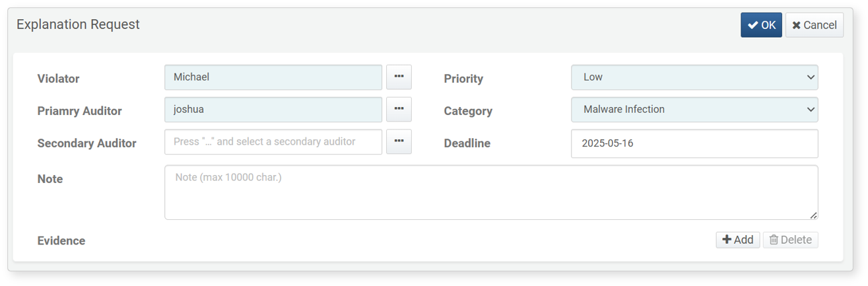This screenshot has width=868, height=286.
Task: Click the trash Delete evidence button
Action: pyautogui.click(x=791, y=240)
